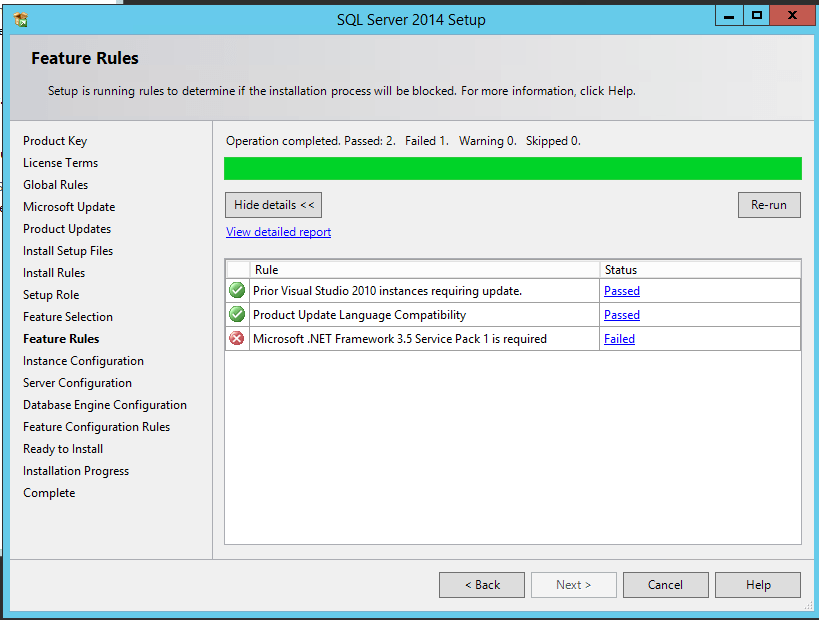Select the 'Prior Visual Studio 2010 instances requiring update' row
The height and width of the screenshot is (620, 819).
click(x=513, y=290)
